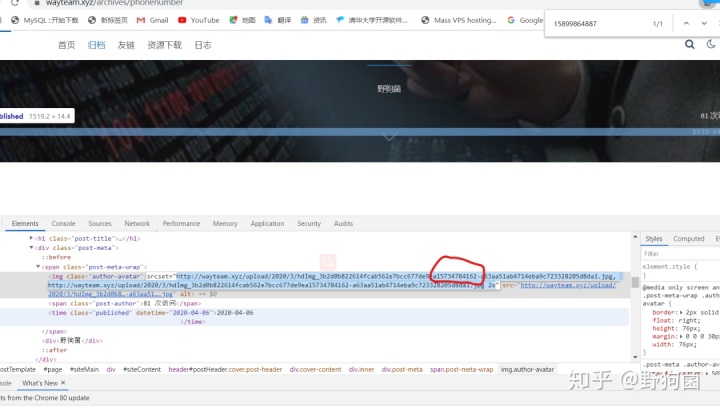The height and width of the screenshot is (410, 720).
Task: Open the 地图 maps bookmark
Action: pyautogui.click(x=242, y=20)
